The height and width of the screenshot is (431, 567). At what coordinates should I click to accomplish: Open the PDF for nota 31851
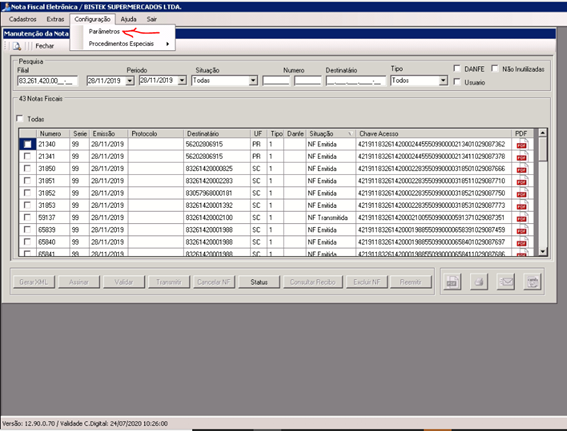521,181
